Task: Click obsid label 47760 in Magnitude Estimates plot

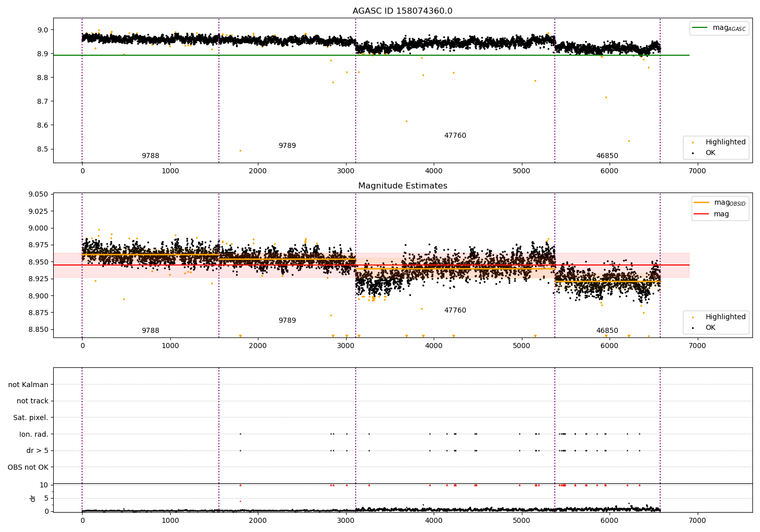Action: point(455,311)
